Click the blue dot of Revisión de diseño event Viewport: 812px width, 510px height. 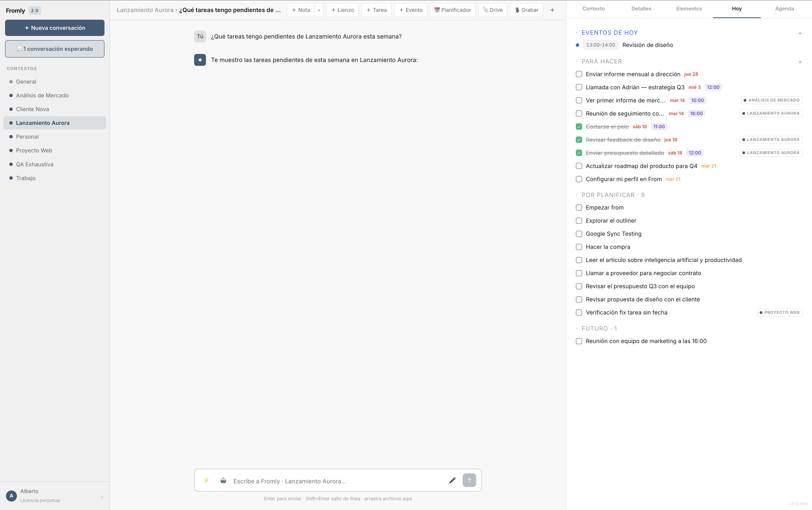[x=577, y=45]
